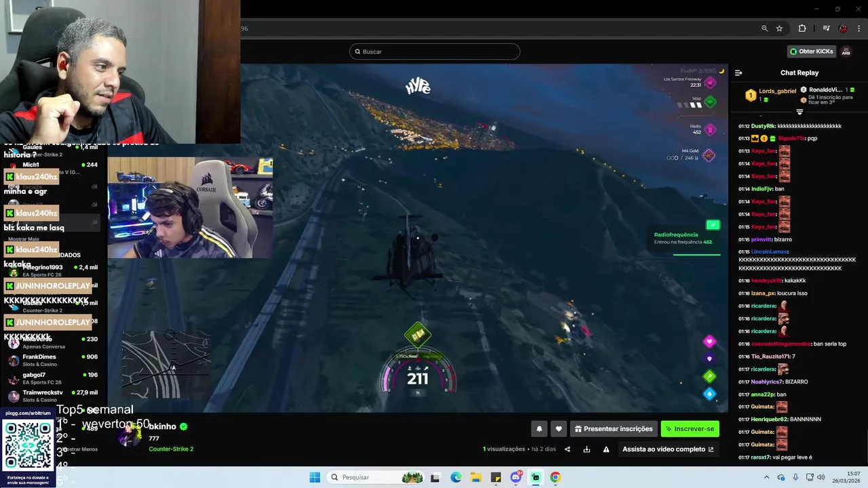Click chat username LincolnLamas
The image size is (868, 488).
click(x=769, y=251)
